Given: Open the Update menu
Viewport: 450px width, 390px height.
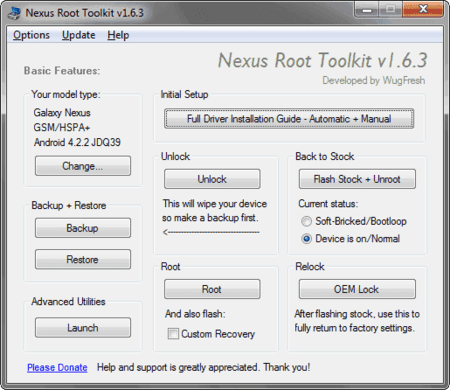Looking at the screenshot, I should (79, 35).
